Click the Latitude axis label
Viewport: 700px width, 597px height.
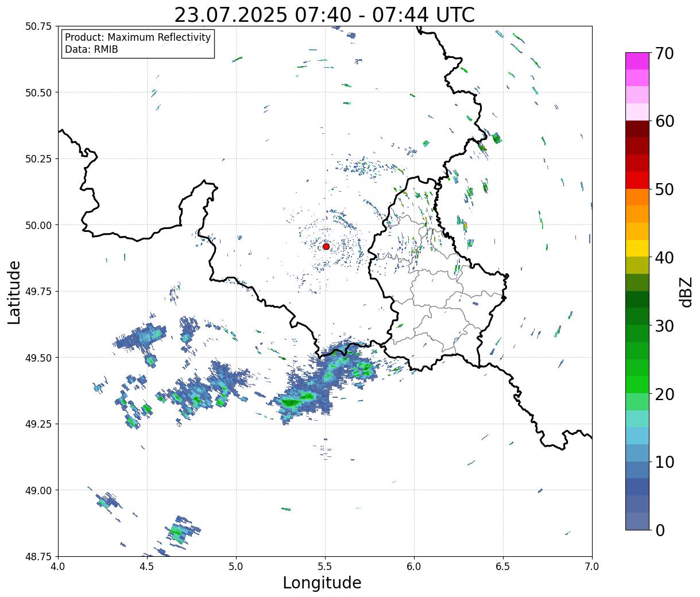14,292
